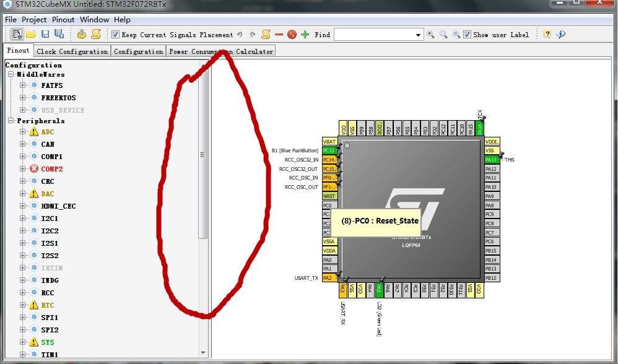Click the middle magnifier icon
Image resolution: width=618 pixels, height=364 pixels.
pyautogui.click(x=443, y=35)
